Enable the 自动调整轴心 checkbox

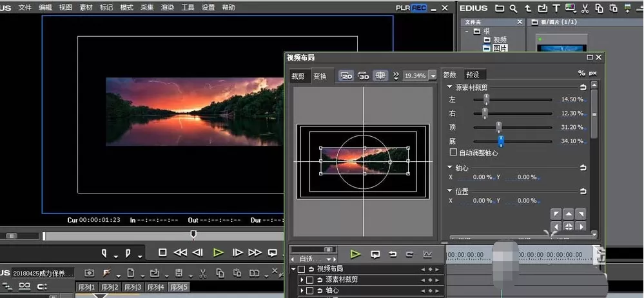(453, 152)
